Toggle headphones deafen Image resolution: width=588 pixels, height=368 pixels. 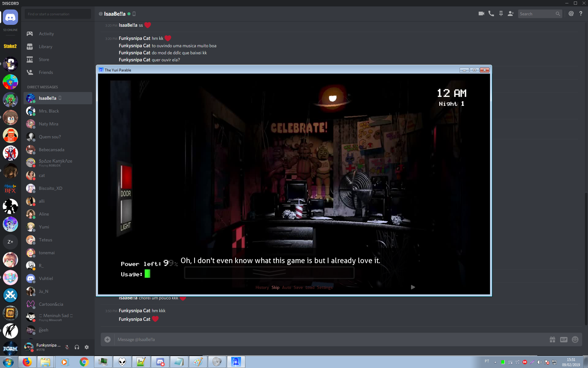77,347
